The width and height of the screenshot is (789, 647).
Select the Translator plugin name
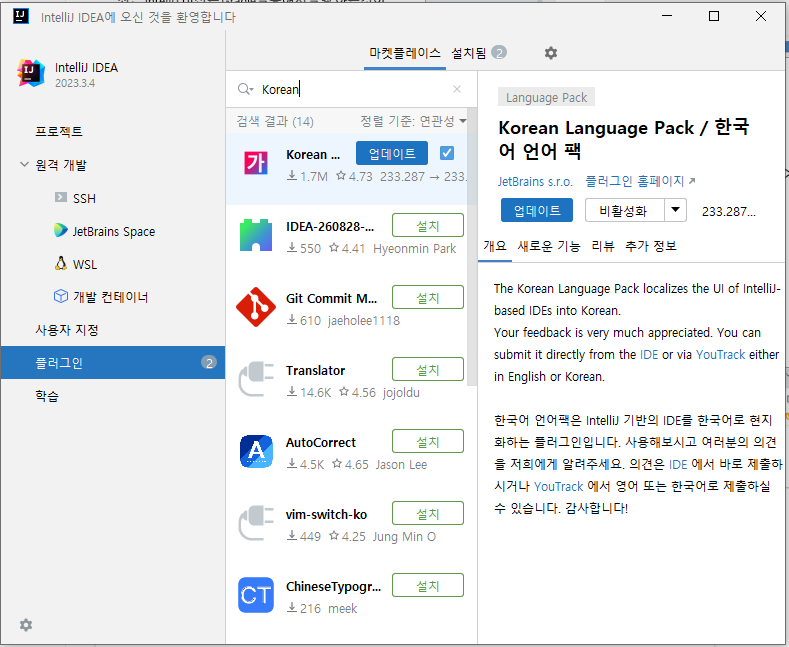pyautogui.click(x=315, y=371)
